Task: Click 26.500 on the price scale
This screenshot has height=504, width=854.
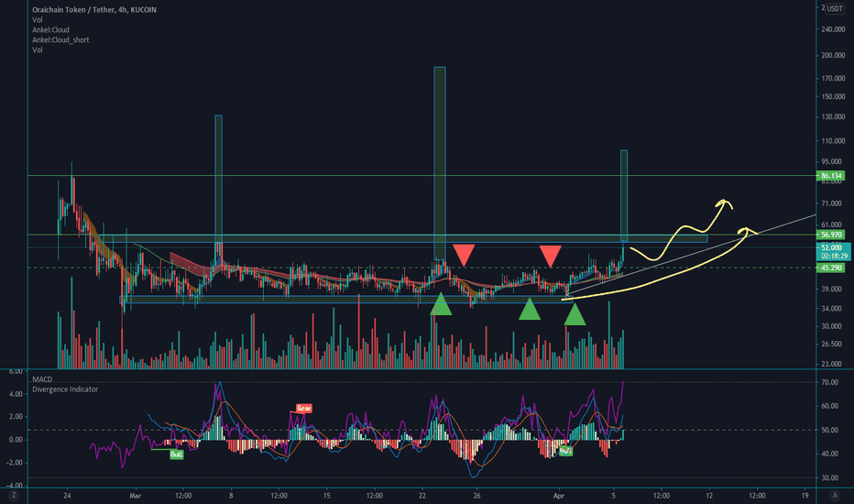Action: [832, 345]
